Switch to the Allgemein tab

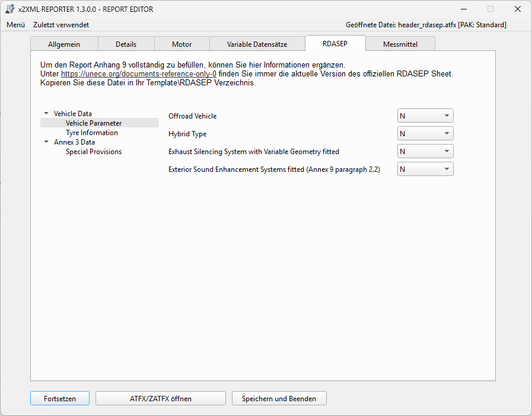[64, 44]
